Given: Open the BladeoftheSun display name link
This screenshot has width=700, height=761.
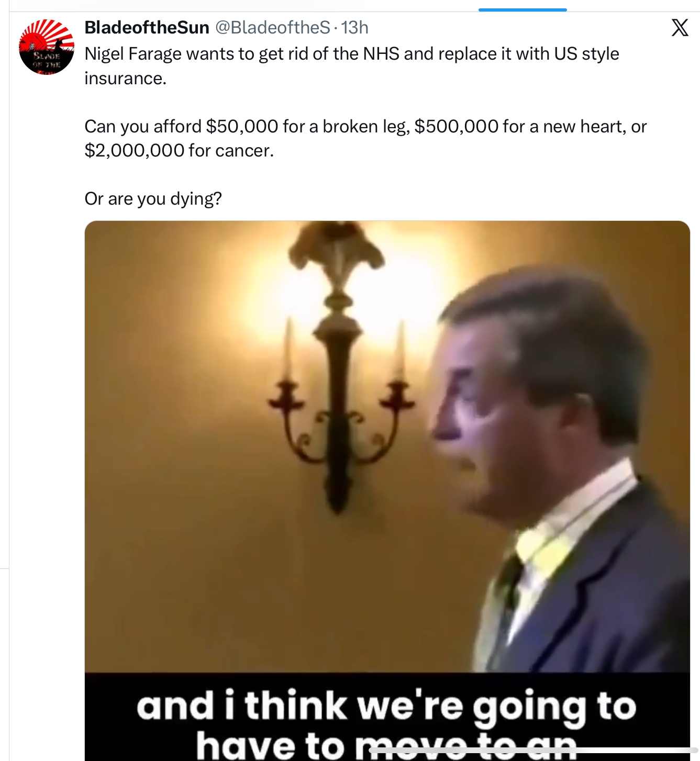Looking at the screenshot, I should 147,28.
